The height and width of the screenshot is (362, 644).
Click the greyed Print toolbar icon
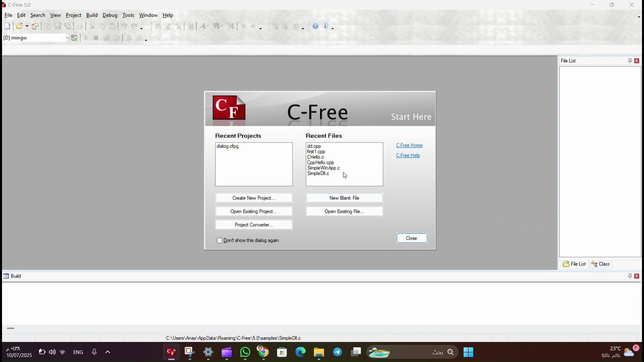click(x=79, y=26)
